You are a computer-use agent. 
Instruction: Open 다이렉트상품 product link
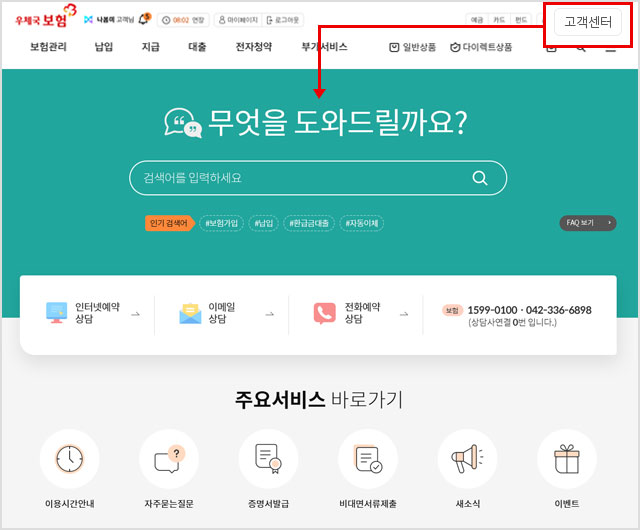(481, 47)
